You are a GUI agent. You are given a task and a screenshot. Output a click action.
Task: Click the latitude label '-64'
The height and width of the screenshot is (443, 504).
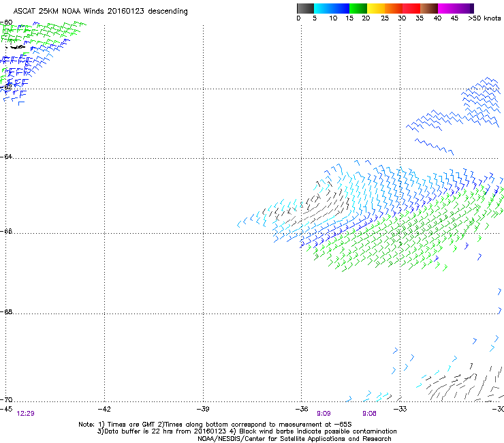pyautogui.click(x=6, y=156)
